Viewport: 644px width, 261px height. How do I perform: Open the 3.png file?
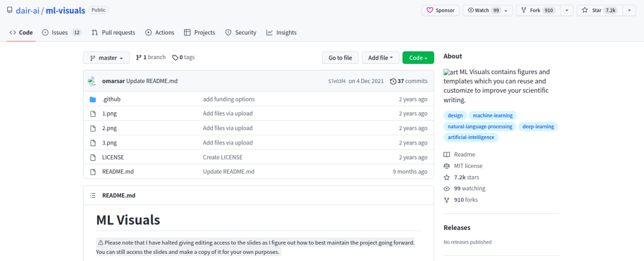109,143
